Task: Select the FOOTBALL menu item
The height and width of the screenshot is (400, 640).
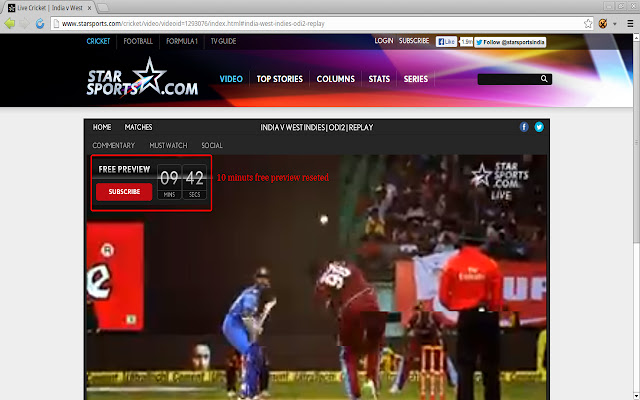Action: tap(138, 41)
